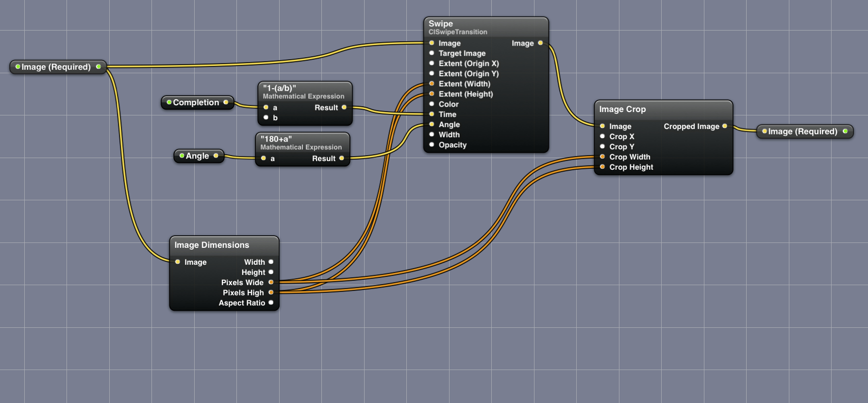Image resolution: width=868 pixels, height=403 pixels.
Task: Select the Image Dimensions node title
Action: click(224, 245)
